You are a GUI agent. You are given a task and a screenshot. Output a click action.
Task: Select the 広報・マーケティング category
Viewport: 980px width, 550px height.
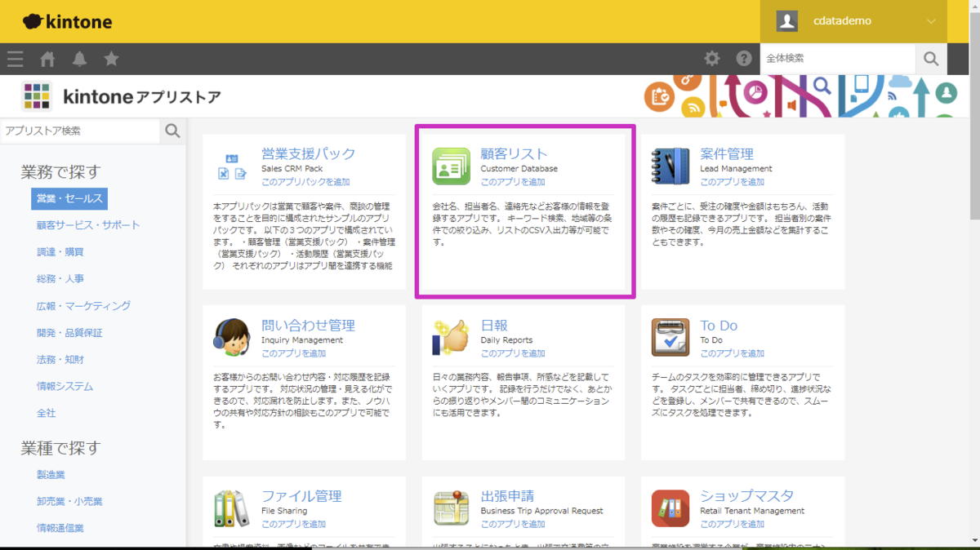tap(83, 306)
